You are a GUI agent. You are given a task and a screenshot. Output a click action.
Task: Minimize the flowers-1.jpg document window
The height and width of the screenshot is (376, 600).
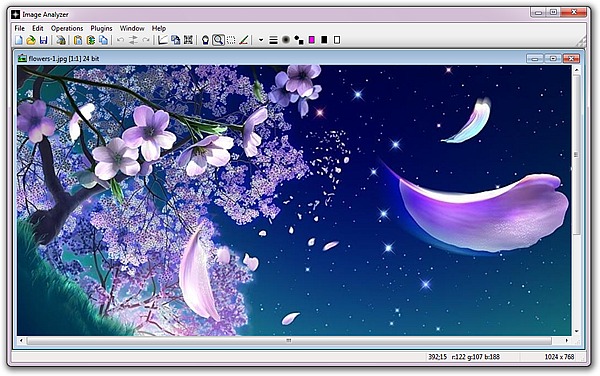tap(535, 59)
